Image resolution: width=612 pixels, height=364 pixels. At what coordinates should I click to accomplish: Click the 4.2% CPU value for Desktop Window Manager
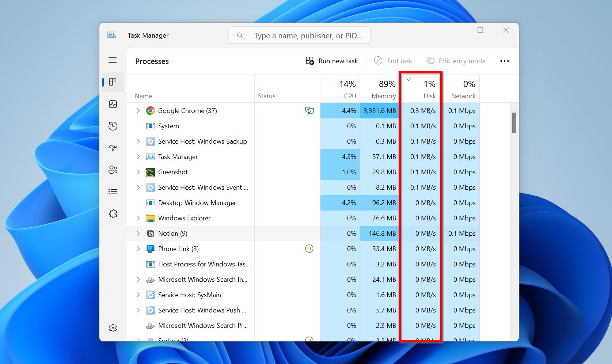tap(349, 203)
